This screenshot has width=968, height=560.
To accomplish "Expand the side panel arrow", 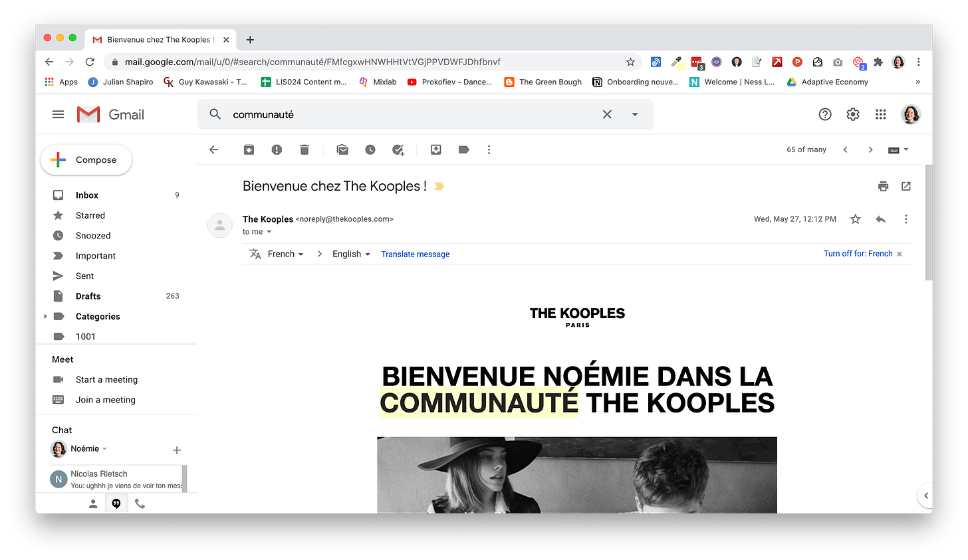I will tap(925, 496).
